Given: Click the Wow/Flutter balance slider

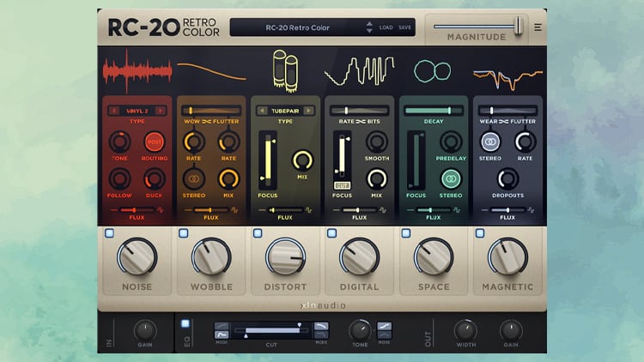Looking at the screenshot, I should [x=211, y=111].
